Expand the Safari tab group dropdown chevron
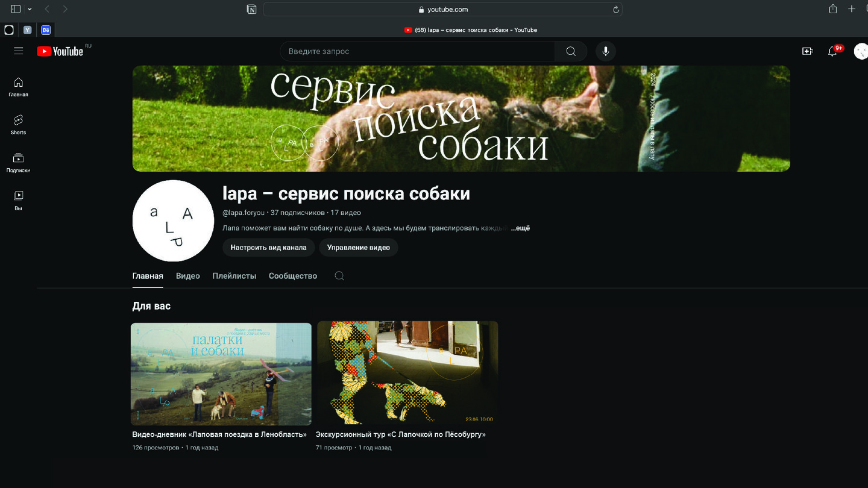Image resolution: width=868 pixels, height=488 pixels. coord(30,9)
